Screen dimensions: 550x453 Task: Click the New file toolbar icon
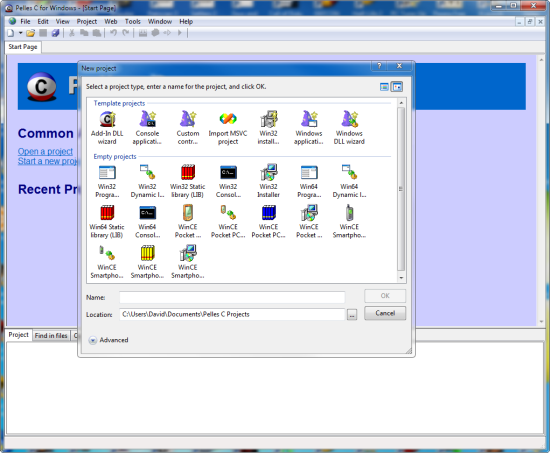click(11, 33)
